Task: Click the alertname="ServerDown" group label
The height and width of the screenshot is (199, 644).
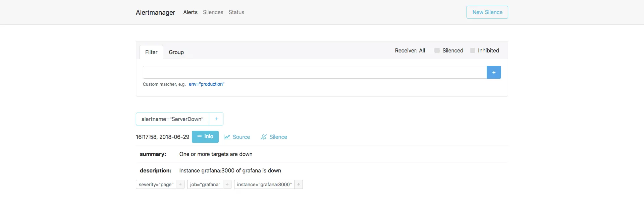Action: (172, 119)
